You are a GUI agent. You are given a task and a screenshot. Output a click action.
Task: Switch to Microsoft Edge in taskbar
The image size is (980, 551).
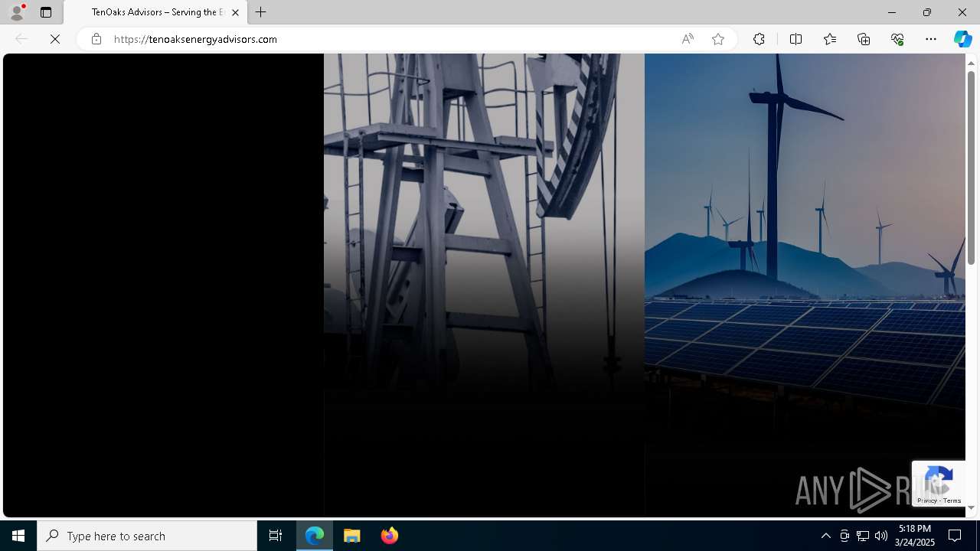pyautogui.click(x=315, y=536)
